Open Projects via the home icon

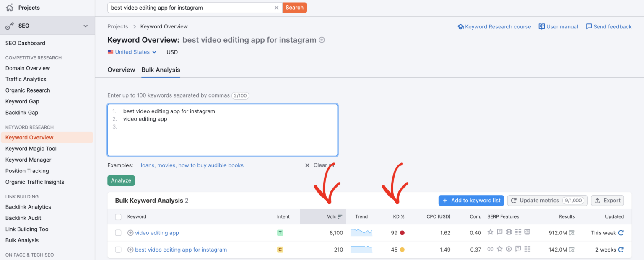coord(9,7)
